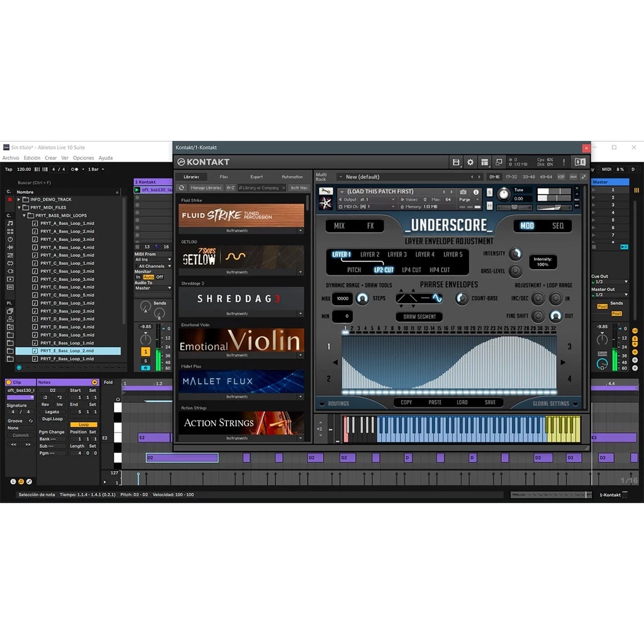Viewport: 644px width, 644px height.
Task: Select the LAYER 2 tab
Action: coord(370,254)
